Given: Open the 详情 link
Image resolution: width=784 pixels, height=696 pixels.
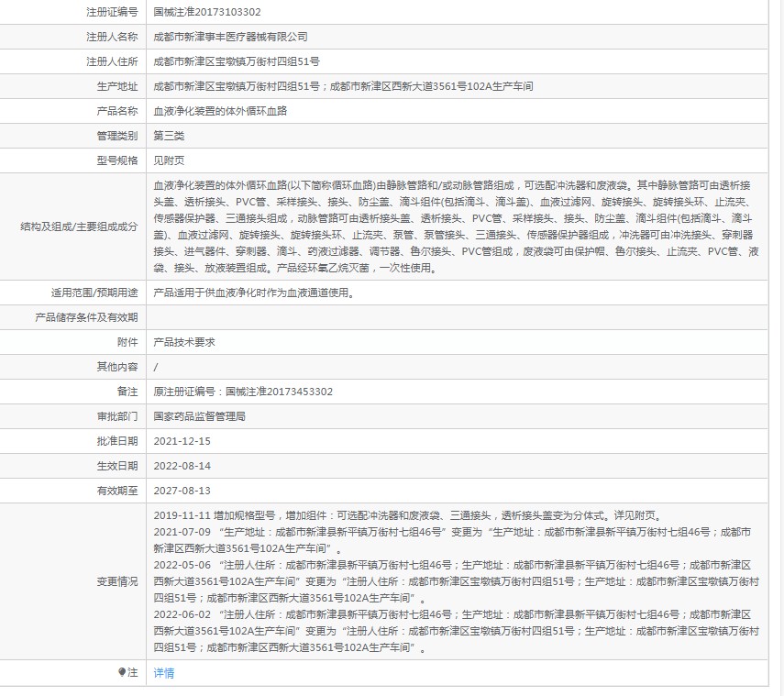Looking at the screenshot, I should [163, 673].
